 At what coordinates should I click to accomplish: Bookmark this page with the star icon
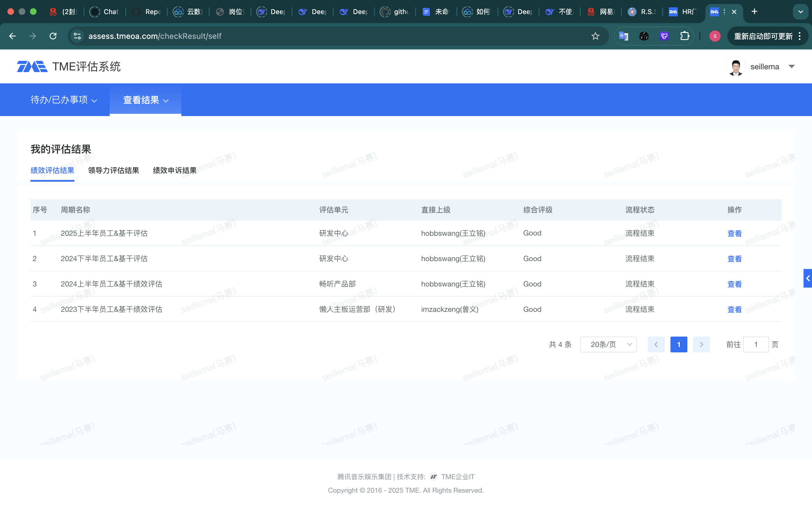tap(595, 36)
